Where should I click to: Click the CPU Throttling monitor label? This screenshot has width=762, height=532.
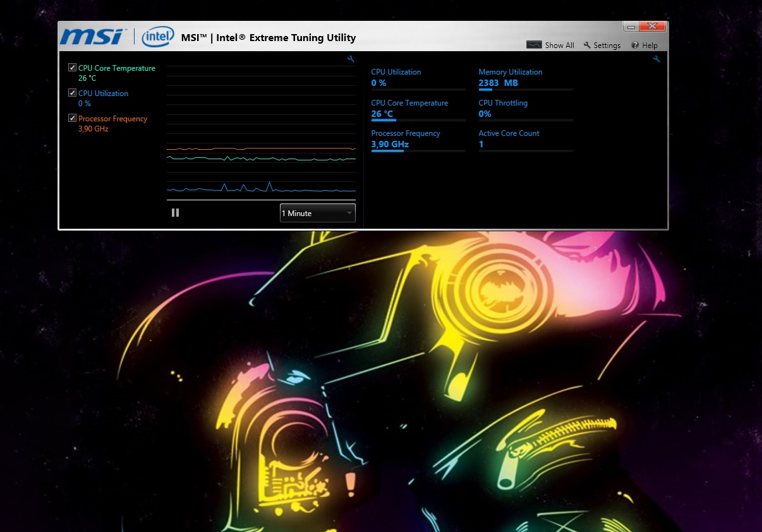[x=503, y=103]
